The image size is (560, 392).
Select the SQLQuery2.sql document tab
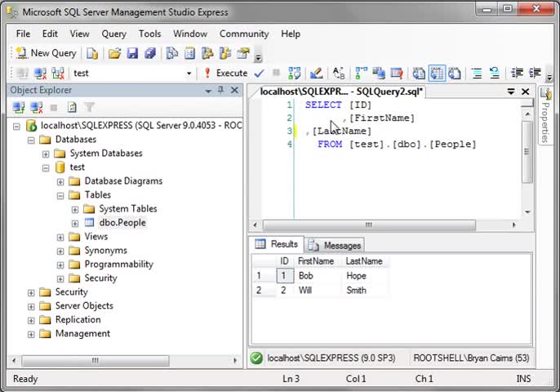pos(340,91)
